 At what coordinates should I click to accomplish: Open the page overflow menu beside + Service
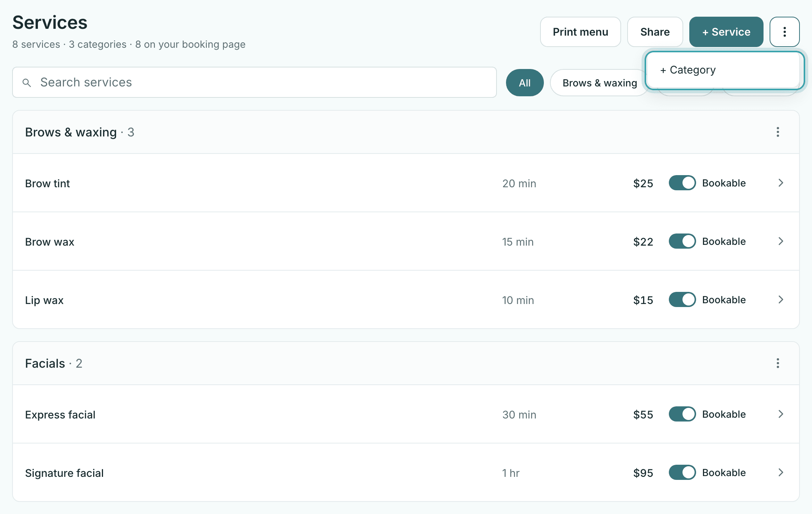784,32
